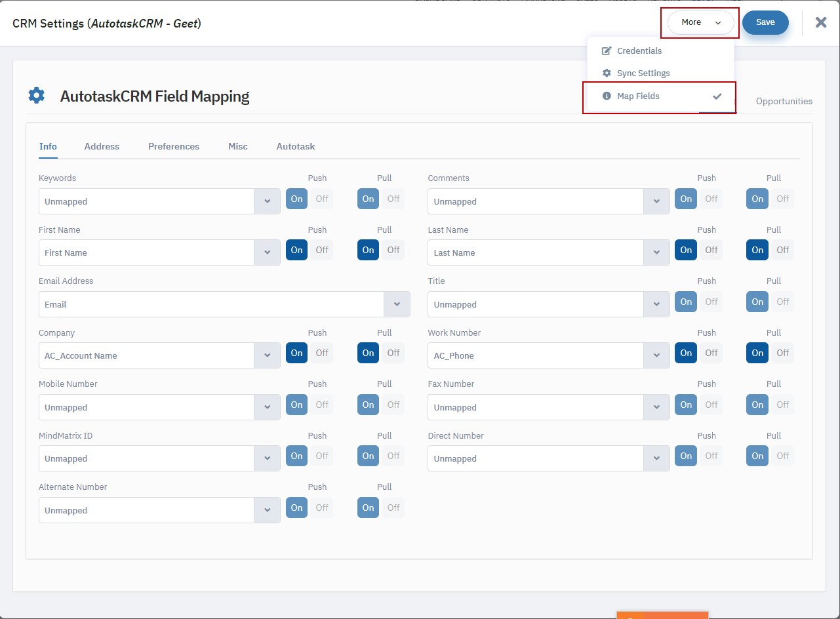
Task: Turn off Pull for First Name
Action: click(393, 250)
